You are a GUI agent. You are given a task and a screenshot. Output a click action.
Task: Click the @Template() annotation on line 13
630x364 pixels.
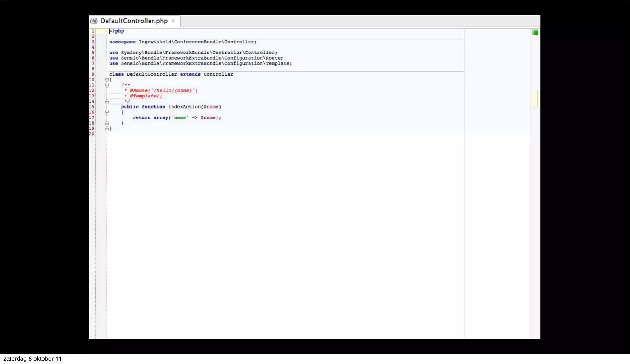(146, 96)
